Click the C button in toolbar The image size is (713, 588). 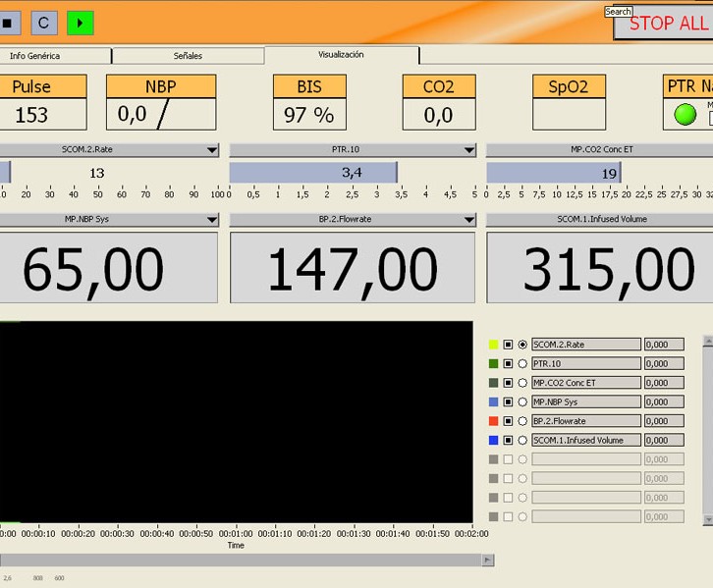44,23
